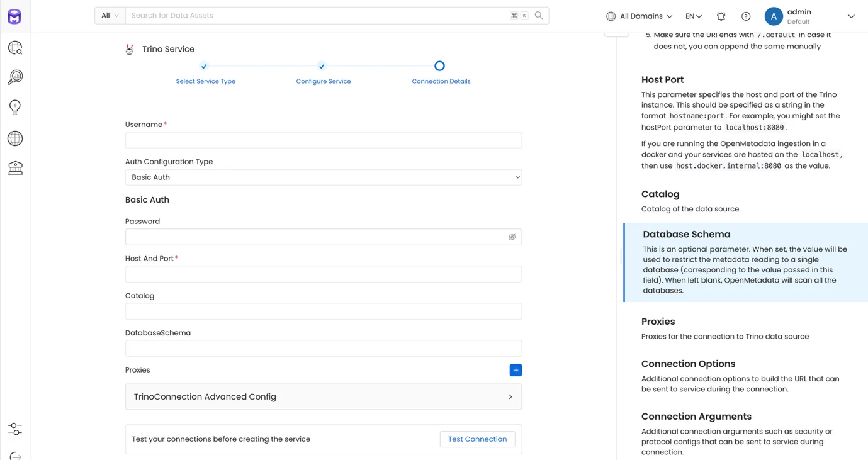
Task: Click the Test Connection button
Action: point(477,439)
